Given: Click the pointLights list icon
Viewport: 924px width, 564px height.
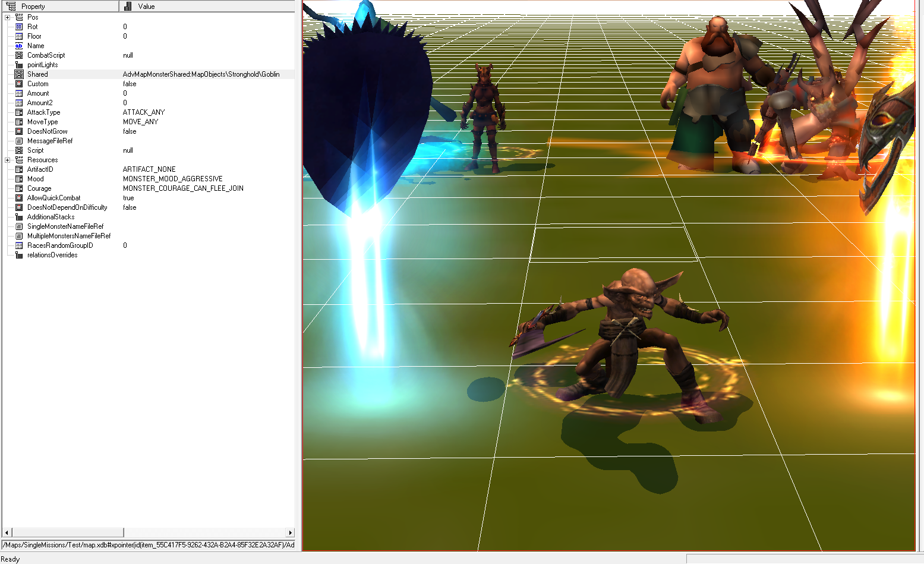Looking at the screenshot, I should click(19, 65).
